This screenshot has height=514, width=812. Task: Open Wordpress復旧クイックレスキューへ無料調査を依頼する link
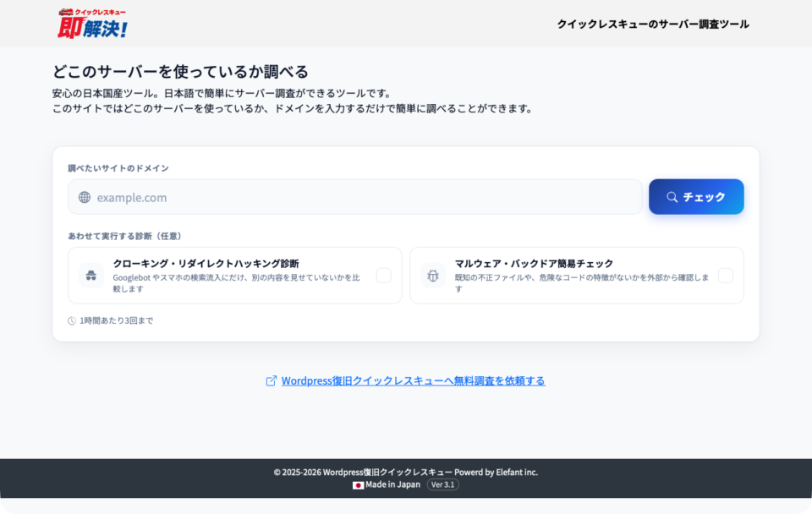413,381
